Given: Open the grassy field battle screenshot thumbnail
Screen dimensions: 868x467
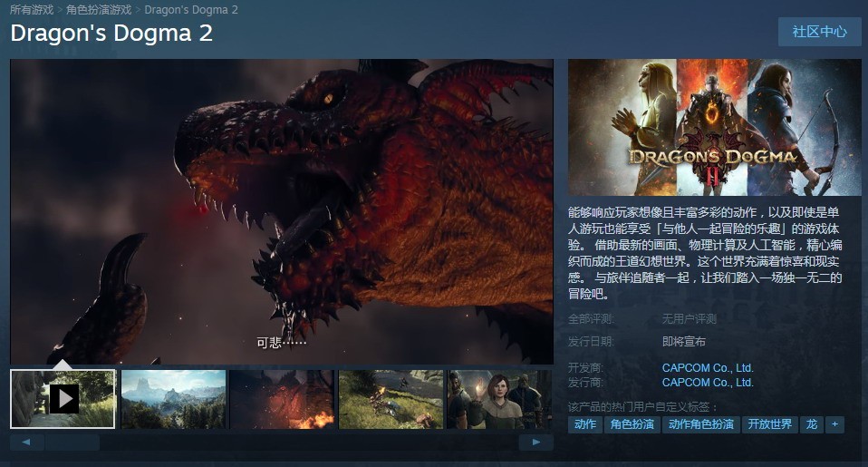Looking at the screenshot, I should click(391, 398).
